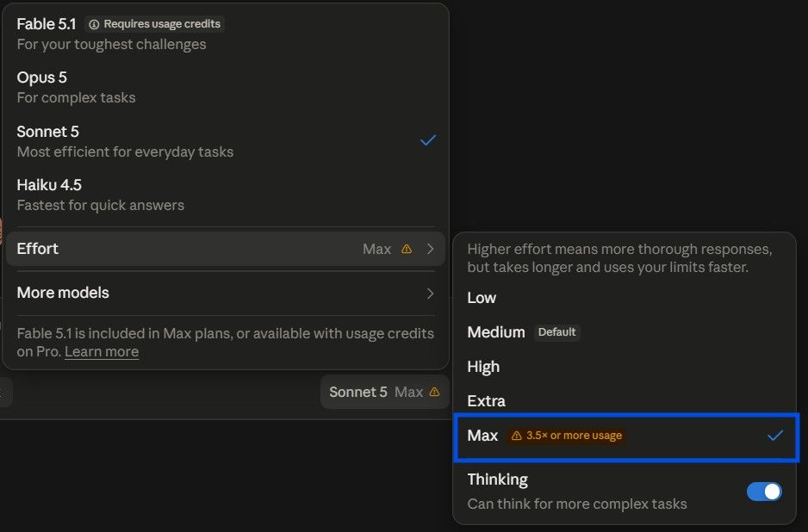The width and height of the screenshot is (808, 532).
Task: Click the Default badge beside Medium
Action: pyautogui.click(x=556, y=332)
